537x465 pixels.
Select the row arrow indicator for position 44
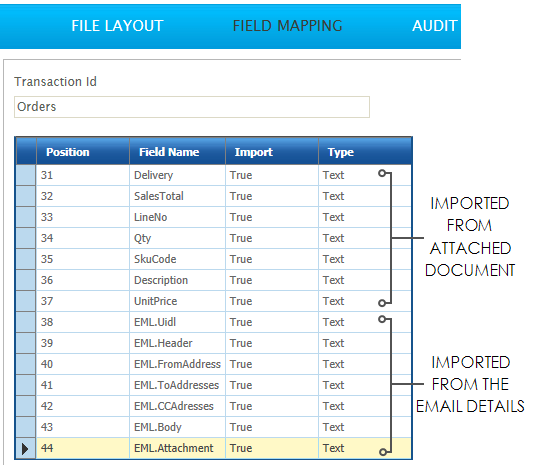pos(25,448)
